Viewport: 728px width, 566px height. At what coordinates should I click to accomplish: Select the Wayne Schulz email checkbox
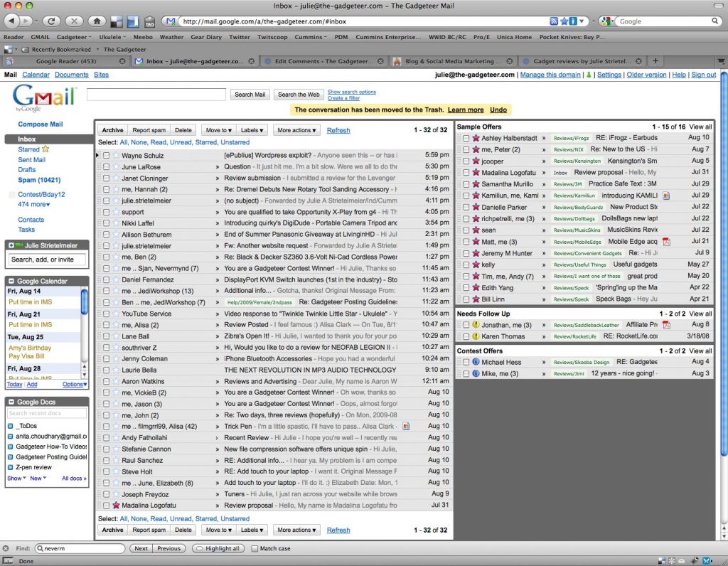pyautogui.click(x=107, y=156)
